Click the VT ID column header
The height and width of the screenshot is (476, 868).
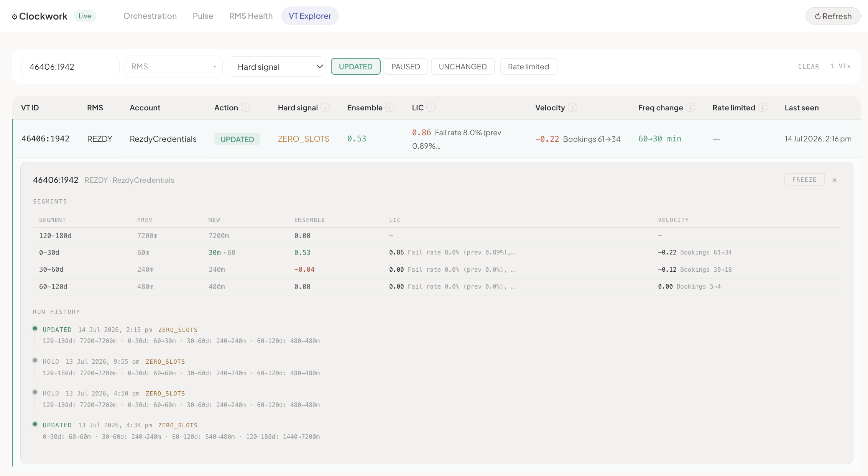pyautogui.click(x=30, y=108)
